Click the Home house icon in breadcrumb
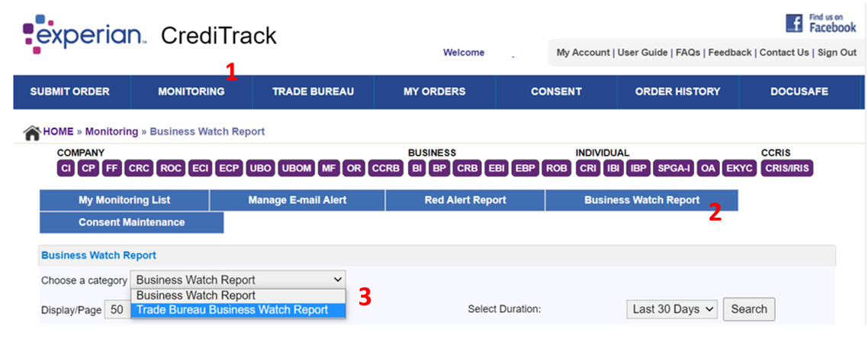 (32, 133)
